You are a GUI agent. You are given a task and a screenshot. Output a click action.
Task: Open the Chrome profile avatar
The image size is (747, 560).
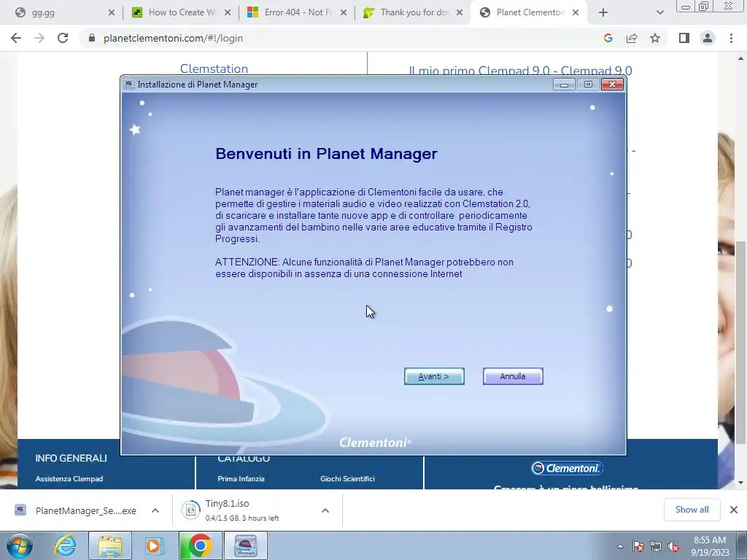coord(708,38)
